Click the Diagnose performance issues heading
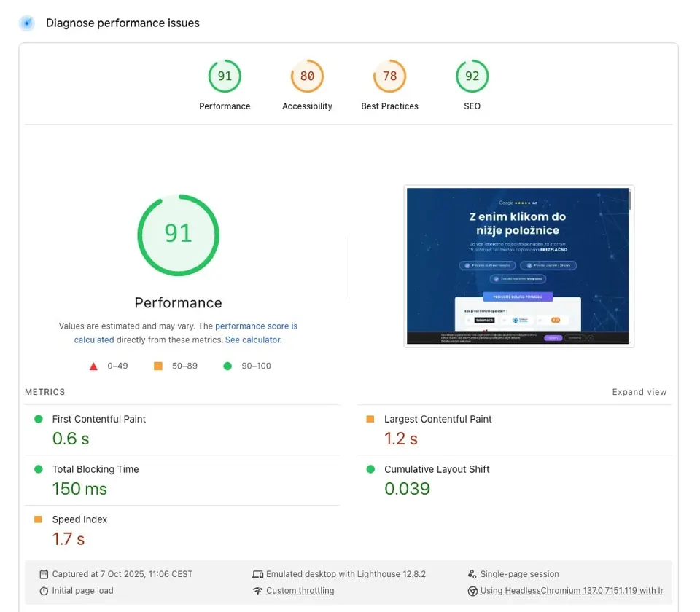The height and width of the screenshot is (612, 700). click(x=122, y=23)
